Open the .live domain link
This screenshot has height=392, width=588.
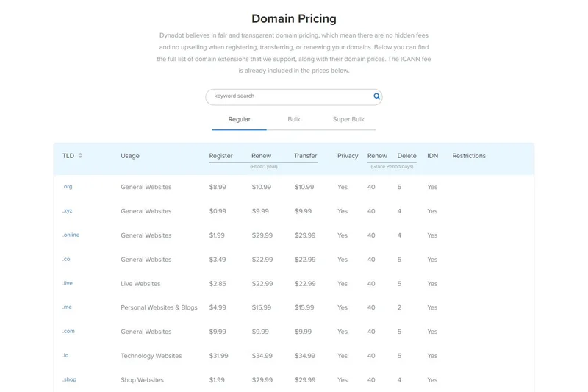pyautogui.click(x=68, y=283)
